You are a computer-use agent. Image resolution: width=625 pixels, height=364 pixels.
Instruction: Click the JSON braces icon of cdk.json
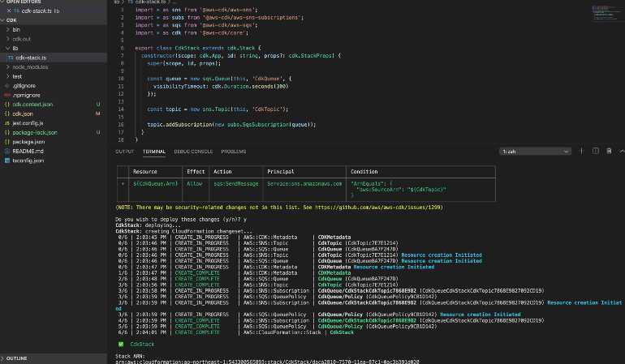(6, 113)
